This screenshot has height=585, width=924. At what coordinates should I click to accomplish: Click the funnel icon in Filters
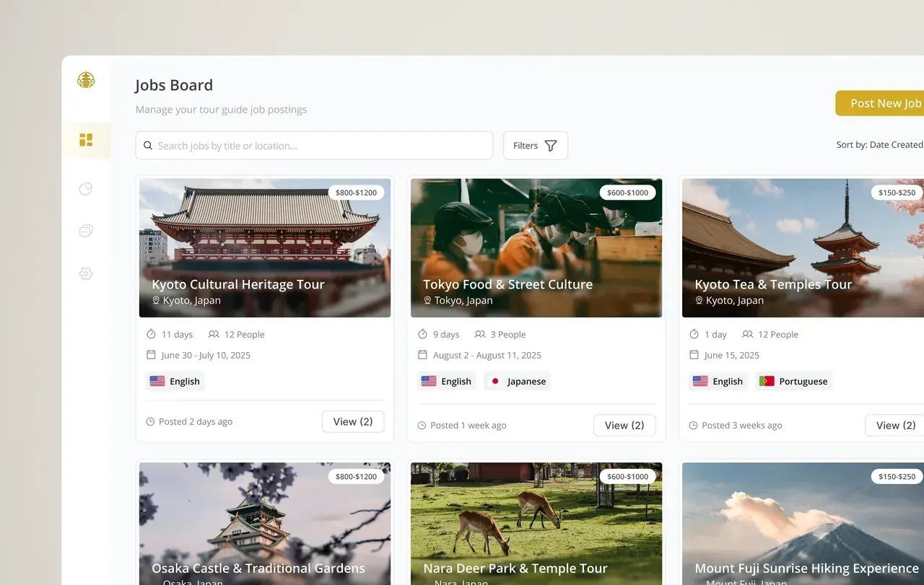pos(551,146)
